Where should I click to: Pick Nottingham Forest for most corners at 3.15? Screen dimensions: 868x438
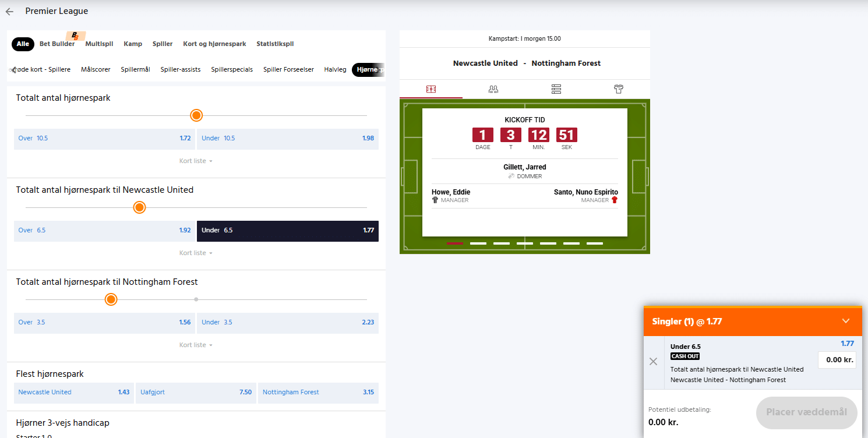[319, 393]
